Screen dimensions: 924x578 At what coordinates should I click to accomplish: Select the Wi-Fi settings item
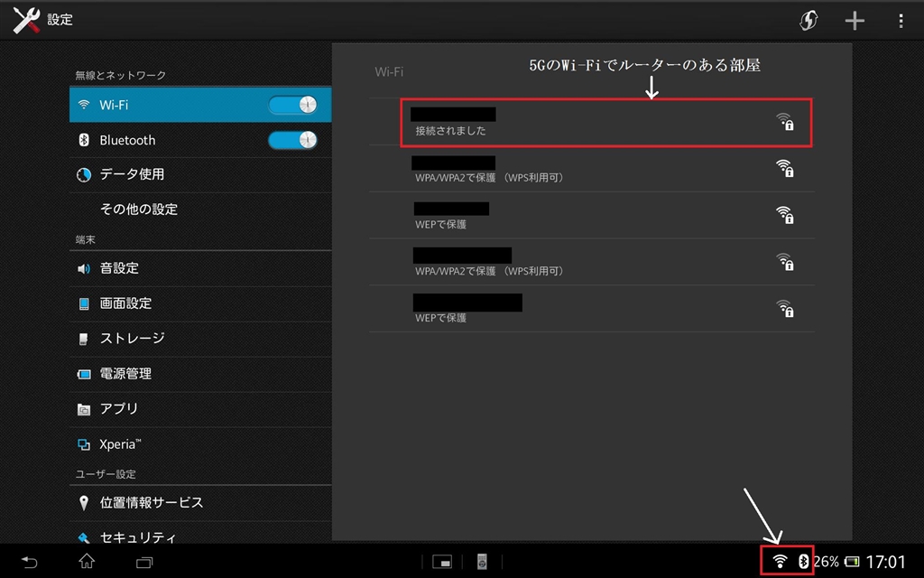point(200,105)
